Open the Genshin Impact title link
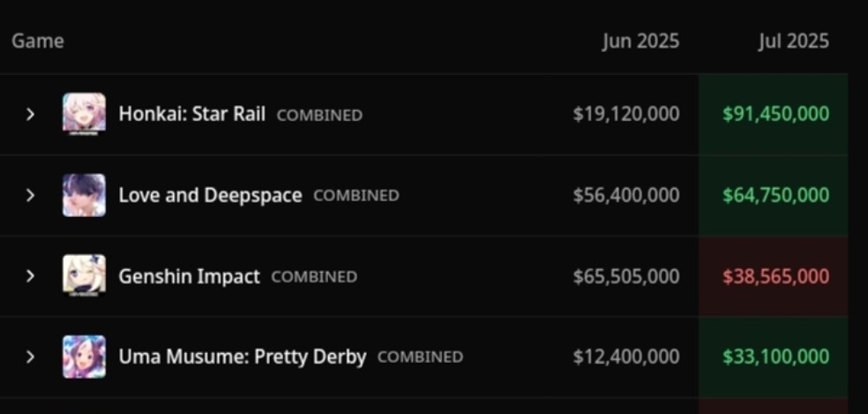 click(190, 276)
